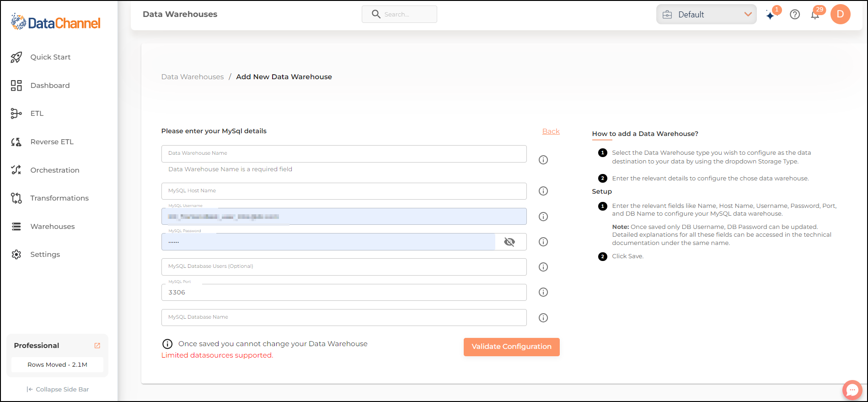868x402 pixels.
Task: Toggle MySQL password visibility
Action: point(509,242)
